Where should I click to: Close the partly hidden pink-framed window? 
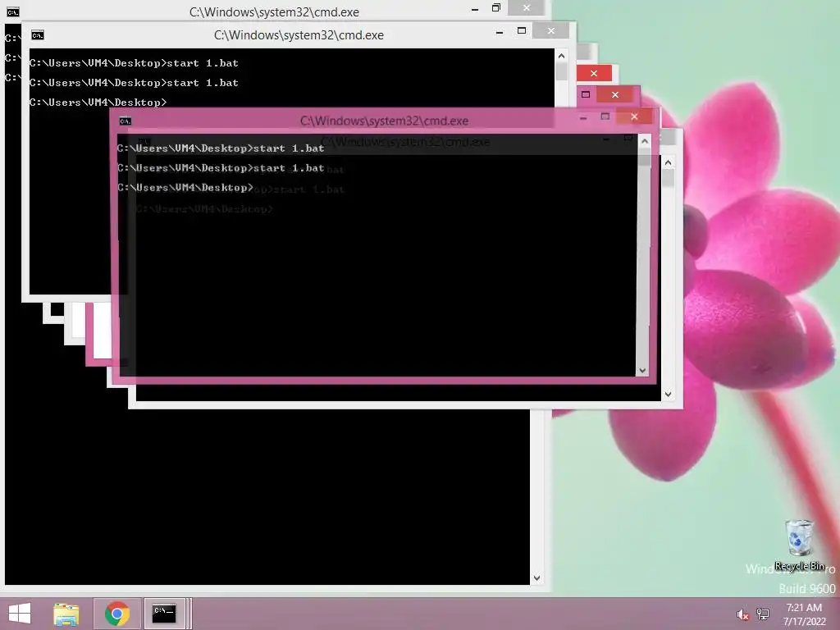(x=615, y=95)
